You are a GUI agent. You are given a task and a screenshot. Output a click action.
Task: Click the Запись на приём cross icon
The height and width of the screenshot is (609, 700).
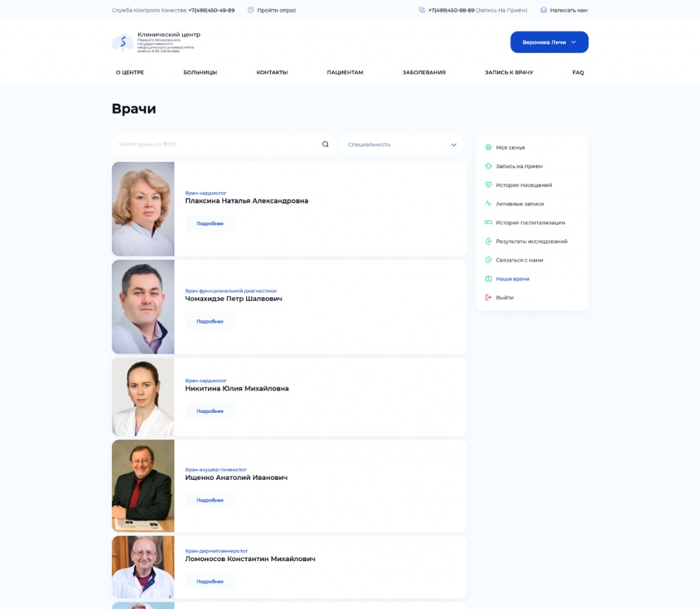click(488, 166)
